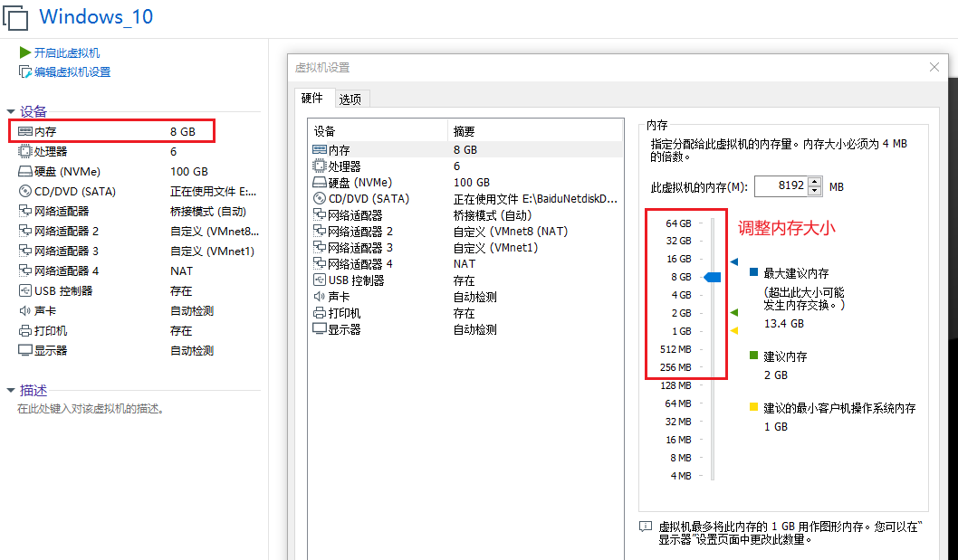The height and width of the screenshot is (560, 958).
Task: Click the VM description text area in sidebar
Action: 91,409
